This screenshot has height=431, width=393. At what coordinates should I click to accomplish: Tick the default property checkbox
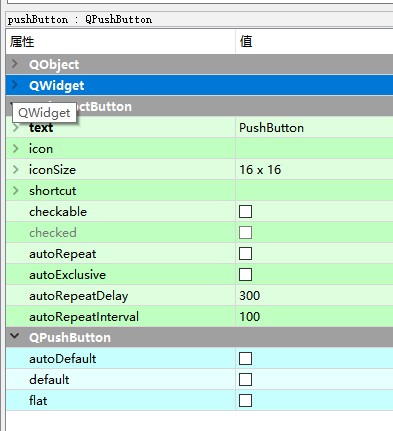point(245,380)
